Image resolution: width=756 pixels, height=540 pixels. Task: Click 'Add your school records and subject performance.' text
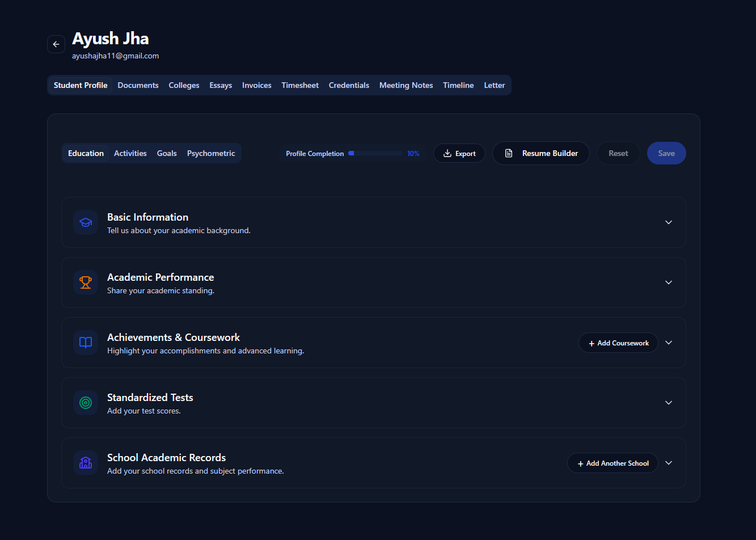pyautogui.click(x=196, y=471)
